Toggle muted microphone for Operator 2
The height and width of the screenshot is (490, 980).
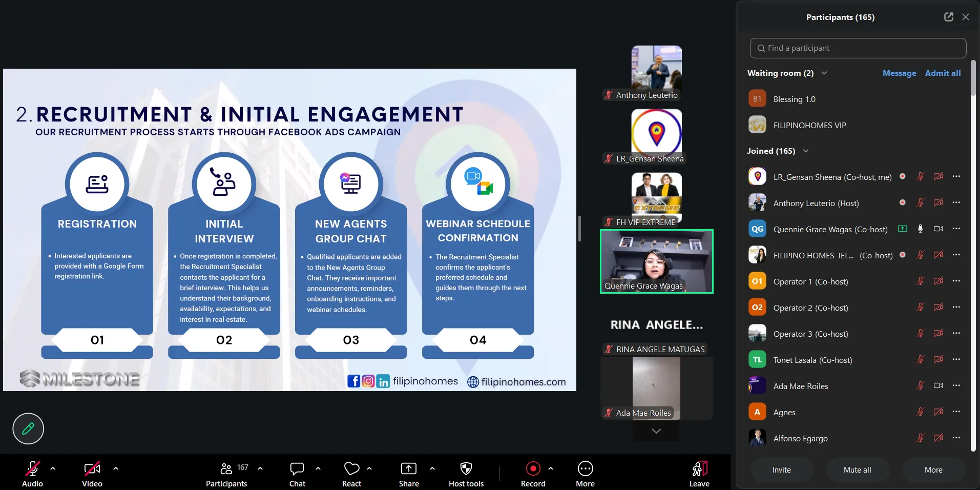pyautogui.click(x=921, y=307)
